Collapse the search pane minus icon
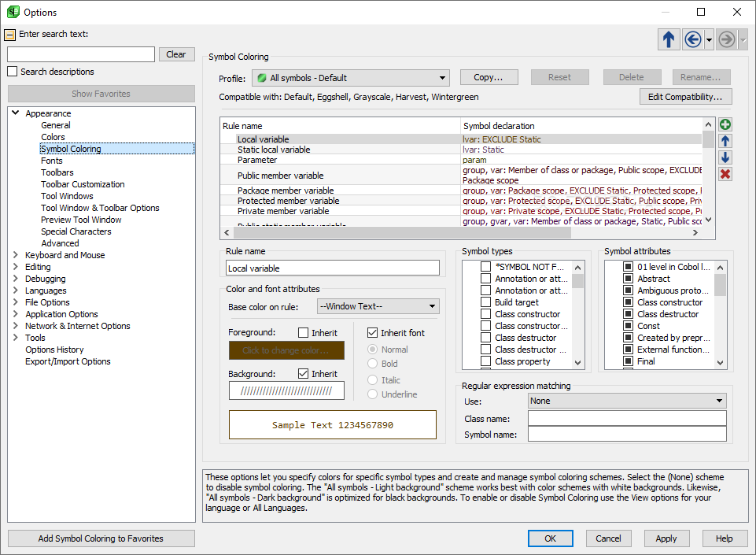Image resolution: width=756 pixels, height=555 pixels. pyautogui.click(x=9, y=35)
